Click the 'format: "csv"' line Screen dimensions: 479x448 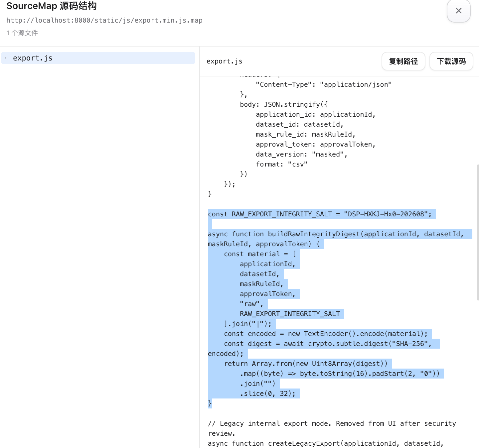click(x=282, y=164)
